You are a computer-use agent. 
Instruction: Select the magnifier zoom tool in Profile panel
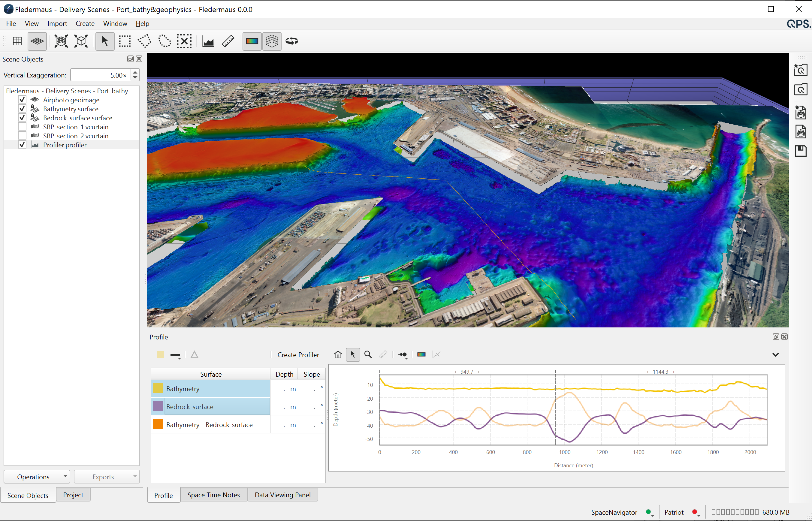[368, 354]
